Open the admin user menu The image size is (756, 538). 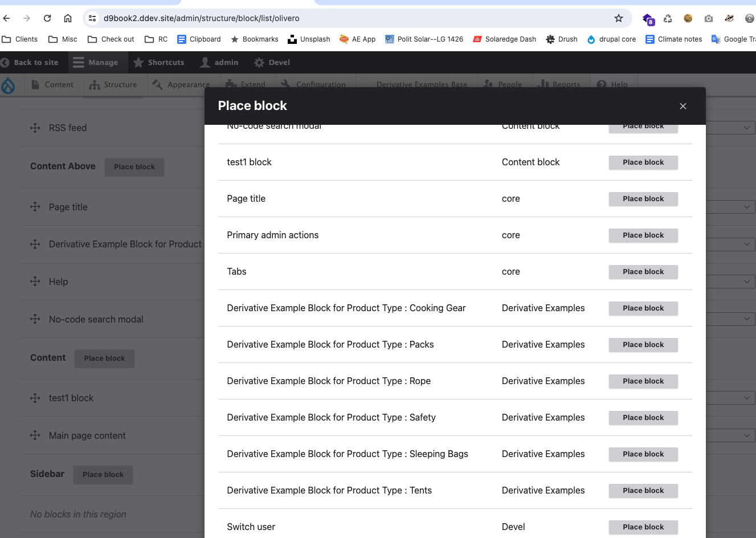coord(219,63)
